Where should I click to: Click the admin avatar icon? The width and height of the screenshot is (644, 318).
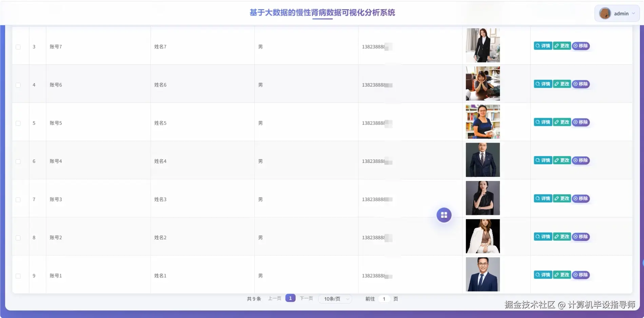605,13
